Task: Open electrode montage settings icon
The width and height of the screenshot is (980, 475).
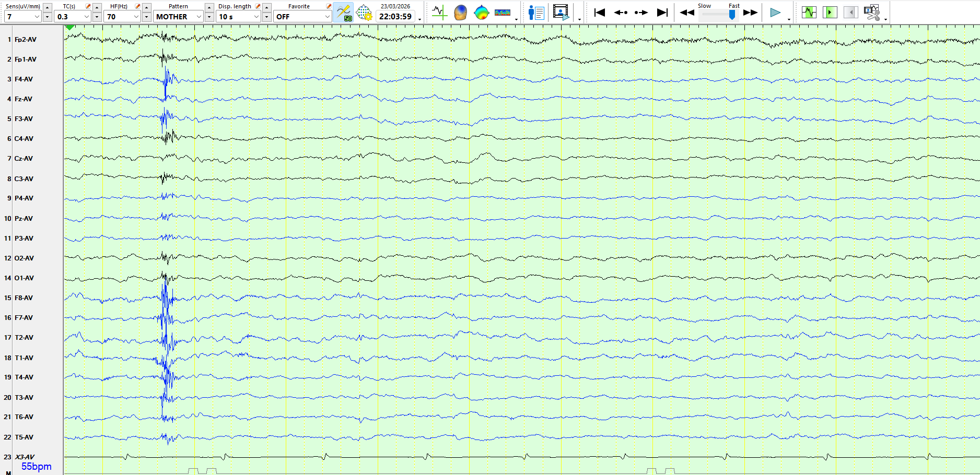Action: click(x=364, y=13)
